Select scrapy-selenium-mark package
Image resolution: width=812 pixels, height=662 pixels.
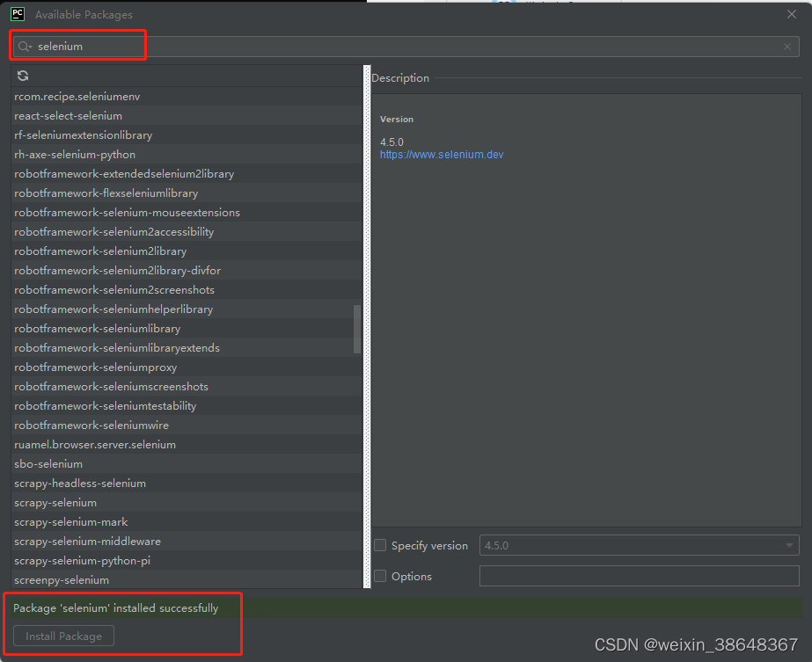[x=187, y=521]
